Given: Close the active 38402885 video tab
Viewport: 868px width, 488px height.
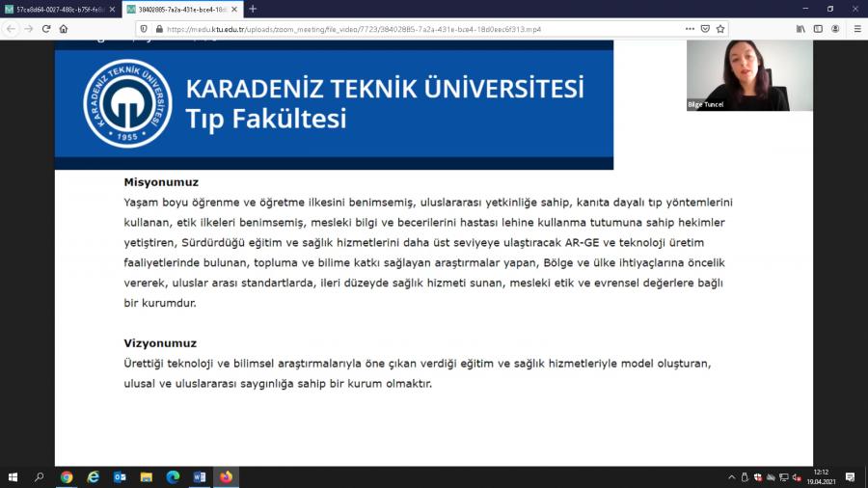Looking at the screenshot, I should click(x=235, y=9).
